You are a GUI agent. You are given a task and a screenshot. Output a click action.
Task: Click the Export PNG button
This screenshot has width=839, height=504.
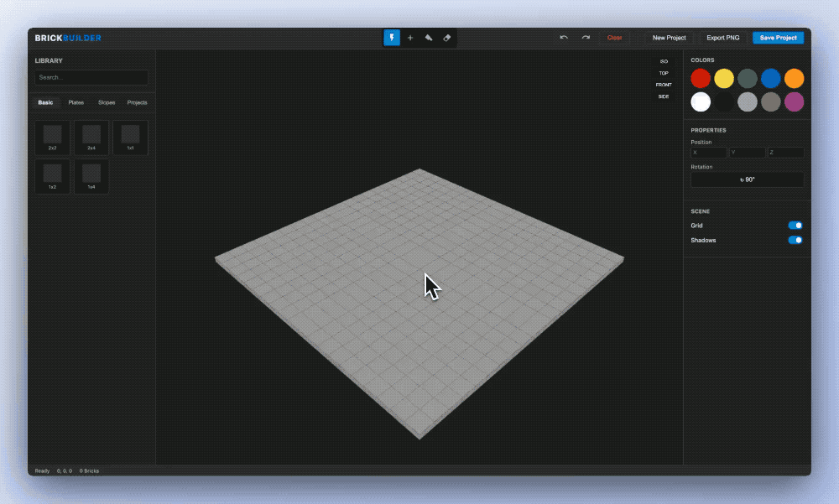tap(722, 38)
